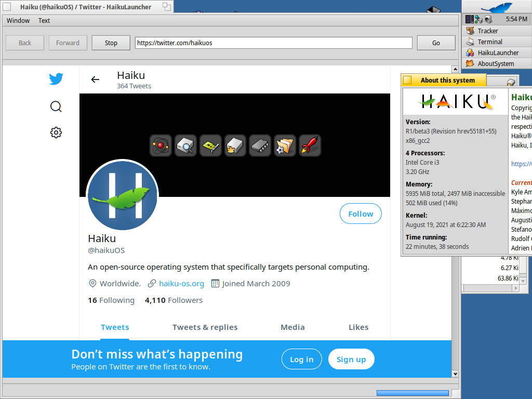Click the memory chip icon in banner

260,145
